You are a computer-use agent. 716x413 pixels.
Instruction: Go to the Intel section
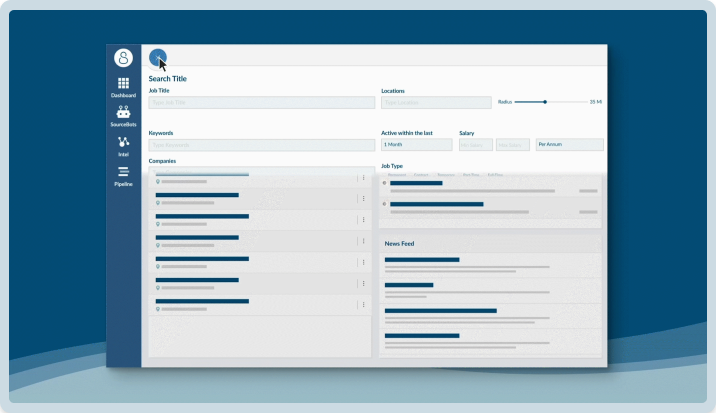pyautogui.click(x=123, y=146)
